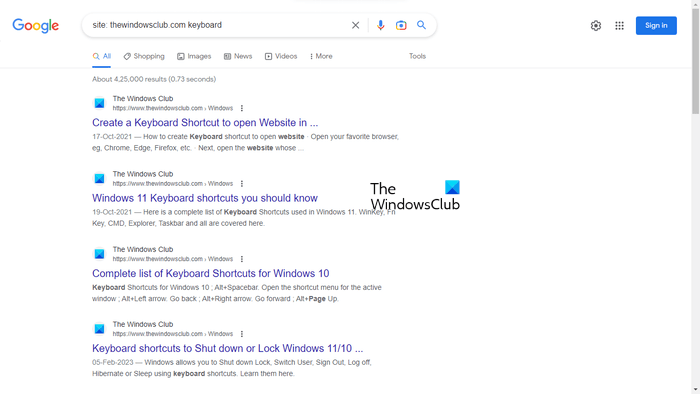700x394 pixels.
Task: Click the Sign in button
Action: click(656, 25)
